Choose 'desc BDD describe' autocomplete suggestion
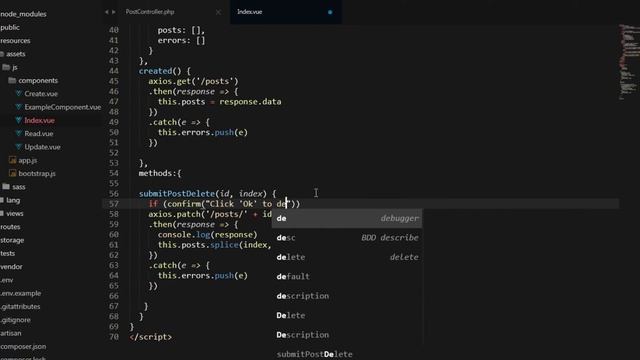 click(x=347, y=238)
